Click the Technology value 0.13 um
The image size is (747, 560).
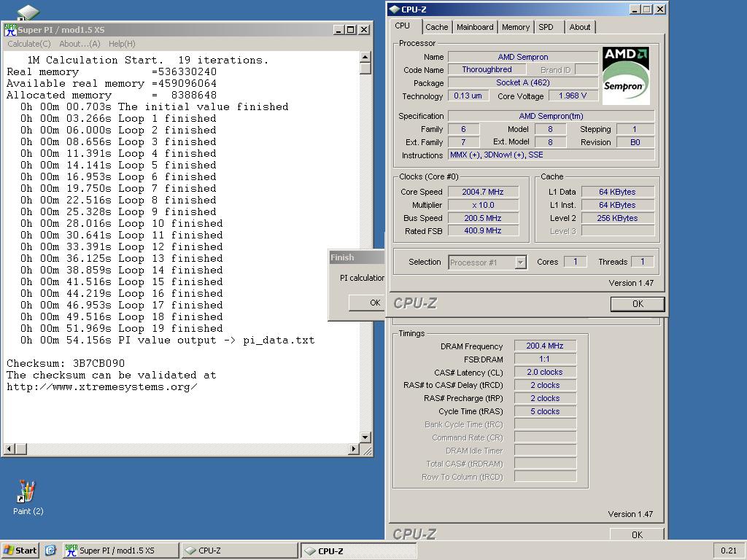pyautogui.click(x=468, y=96)
